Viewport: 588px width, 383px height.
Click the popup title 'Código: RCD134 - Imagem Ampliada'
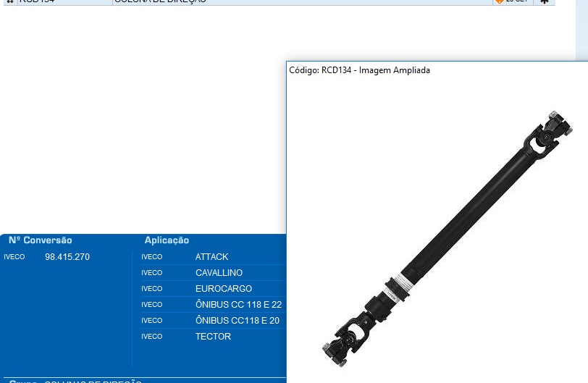click(x=359, y=70)
